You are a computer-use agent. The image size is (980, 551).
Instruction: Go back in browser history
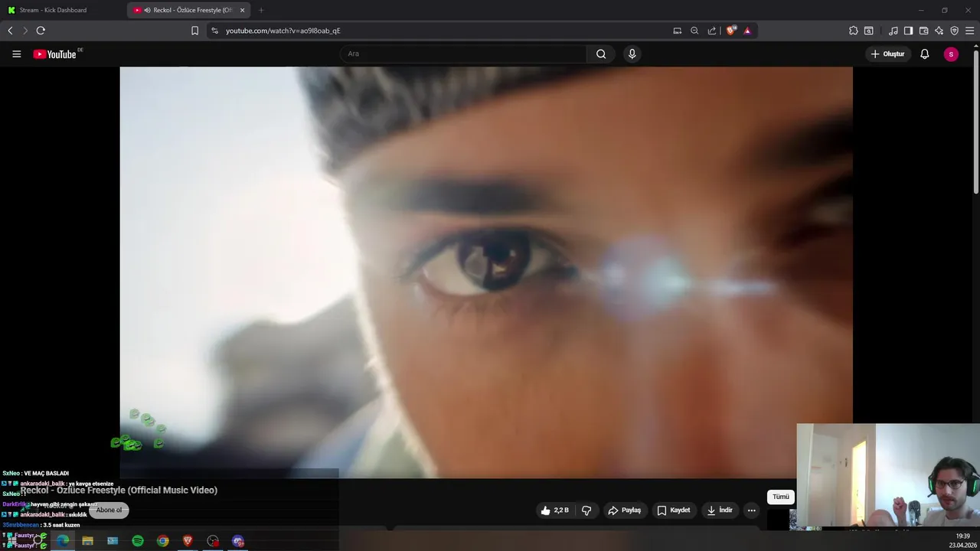click(x=10, y=31)
